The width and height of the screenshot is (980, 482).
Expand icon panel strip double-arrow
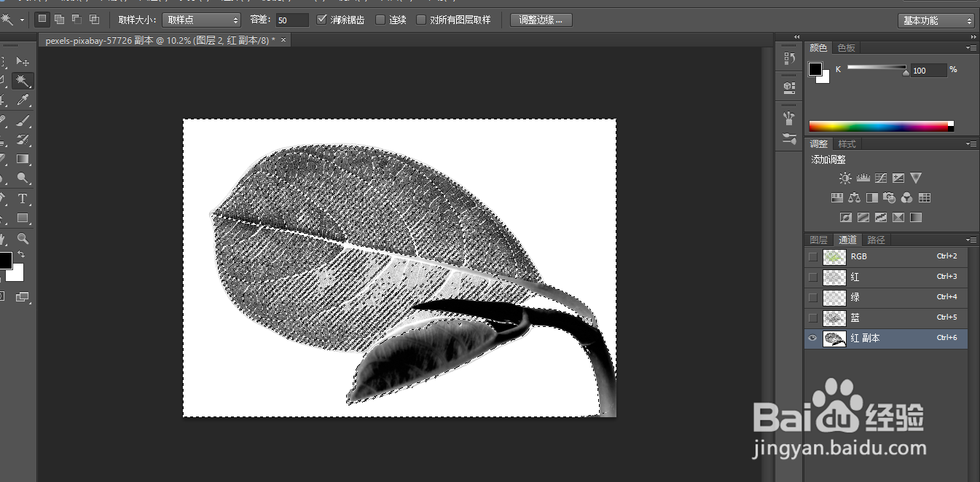tap(796, 36)
